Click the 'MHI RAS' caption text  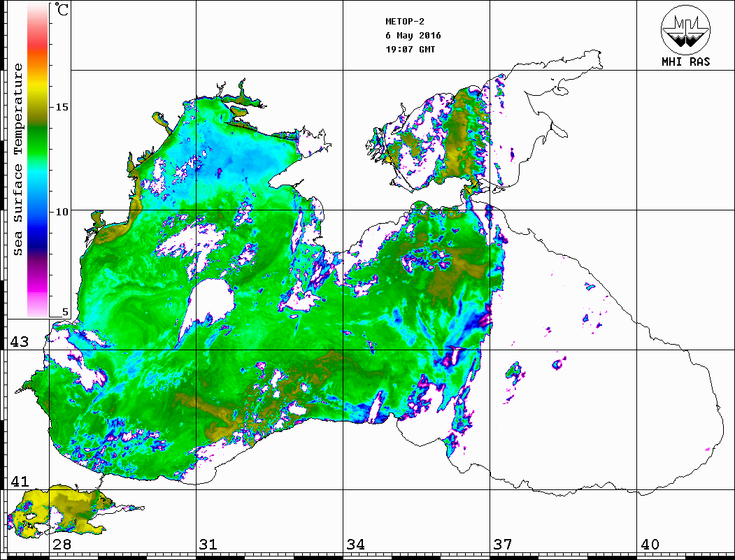point(686,62)
